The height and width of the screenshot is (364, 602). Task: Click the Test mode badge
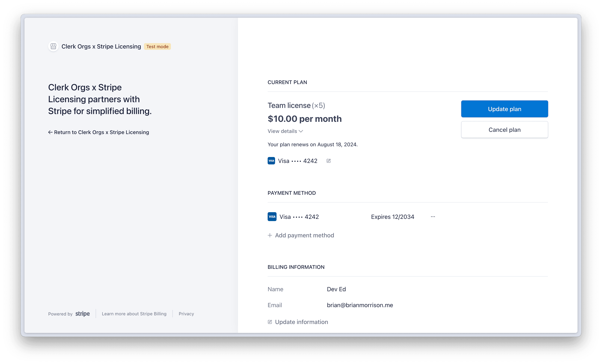(x=157, y=46)
